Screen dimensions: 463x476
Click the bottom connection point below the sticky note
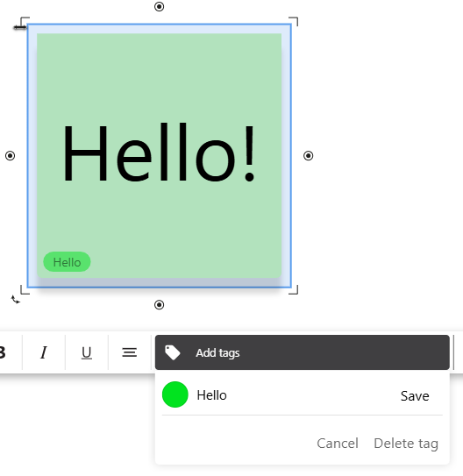[159, 304]
